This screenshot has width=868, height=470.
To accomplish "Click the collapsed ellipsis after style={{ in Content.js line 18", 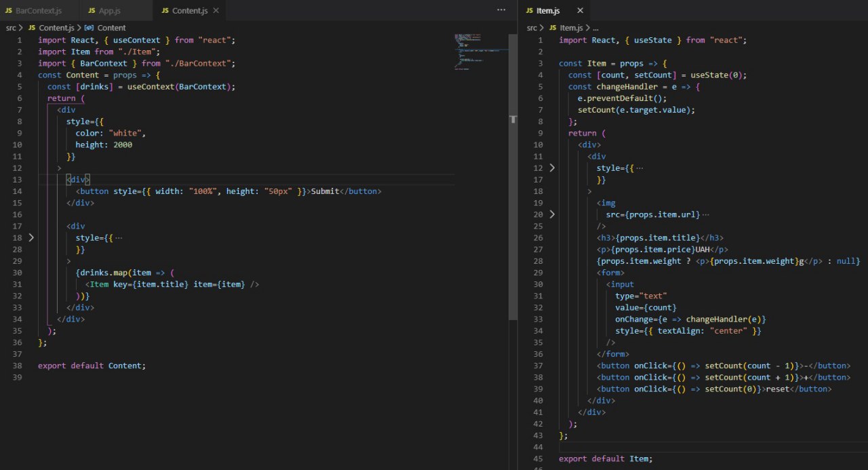I will (119, 238).
